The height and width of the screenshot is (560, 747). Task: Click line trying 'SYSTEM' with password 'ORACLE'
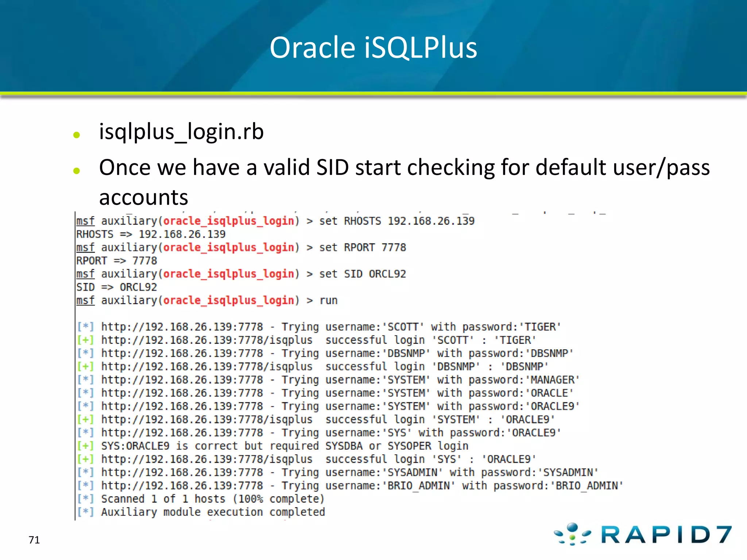pos(325,393)
